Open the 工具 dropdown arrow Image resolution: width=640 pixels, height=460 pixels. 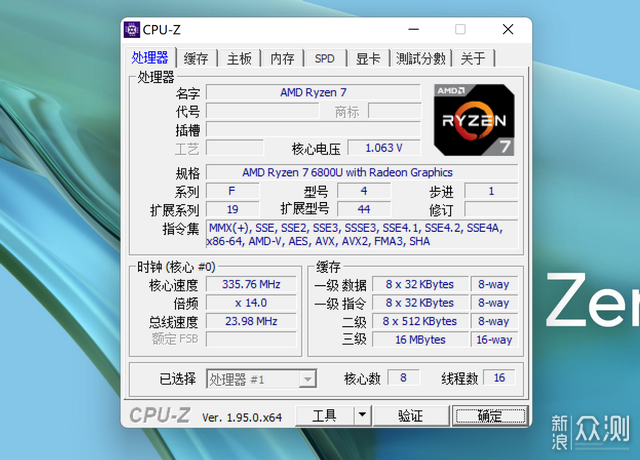pyautogui.click(x=362, y=416)
